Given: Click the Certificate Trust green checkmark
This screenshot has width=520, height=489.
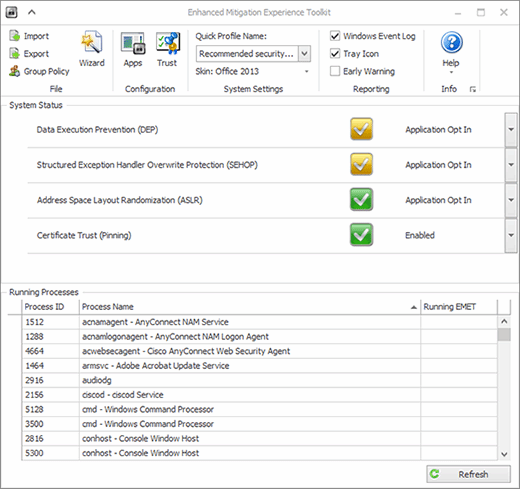Looking at the screenshot, I should tap(361, 235).
